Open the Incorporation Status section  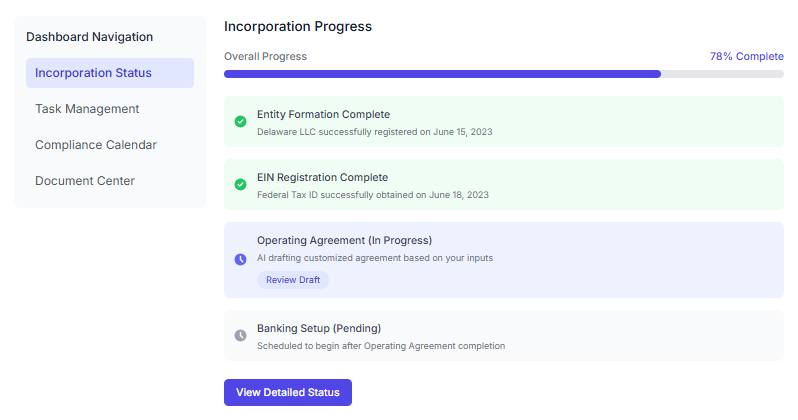(x=110, y=73)
